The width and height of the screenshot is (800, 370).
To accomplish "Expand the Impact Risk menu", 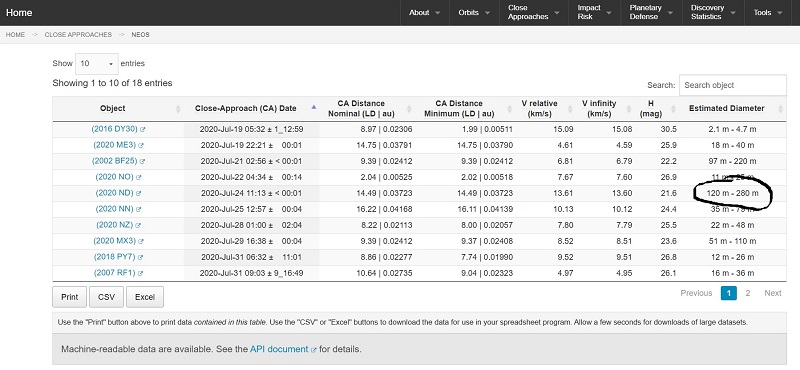I will (594, 13).
